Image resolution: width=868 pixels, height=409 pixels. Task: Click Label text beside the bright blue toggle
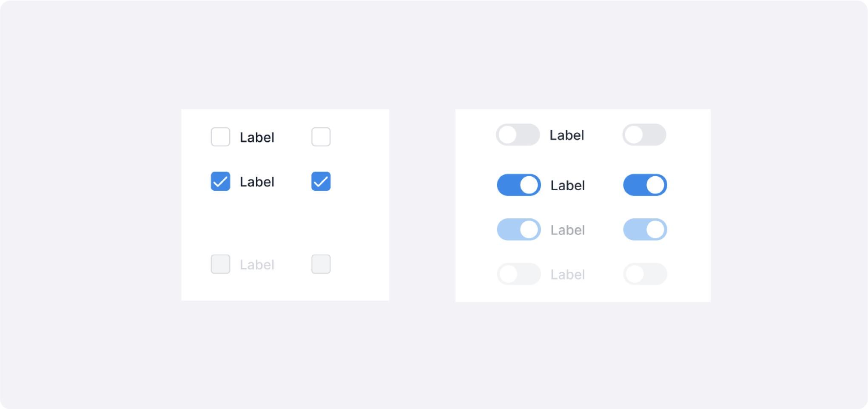tap(567, 186)
